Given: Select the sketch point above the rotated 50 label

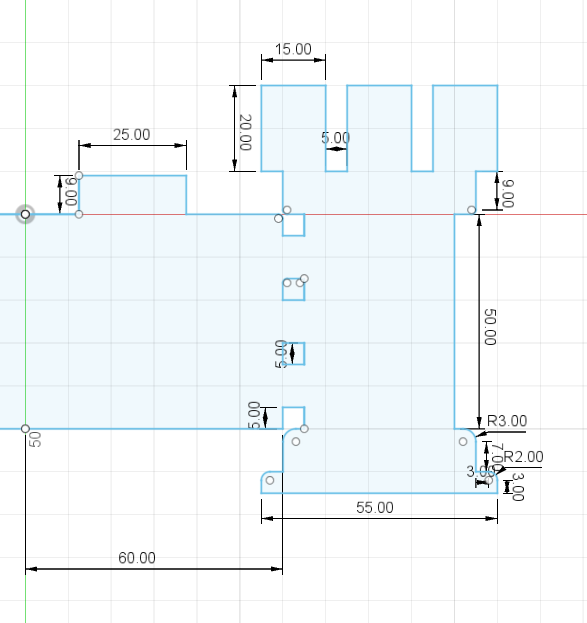Looking at the screenshot, I should click(25, 429).
